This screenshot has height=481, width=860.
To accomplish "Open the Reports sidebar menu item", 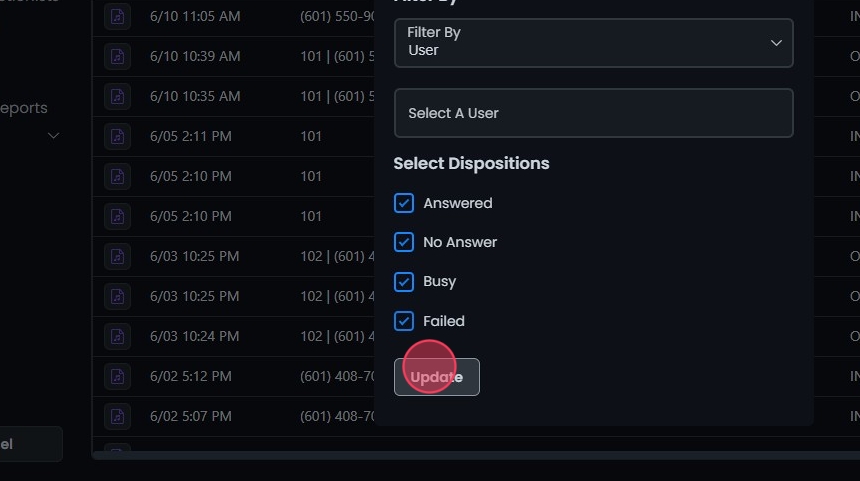I will click(24, 108).
